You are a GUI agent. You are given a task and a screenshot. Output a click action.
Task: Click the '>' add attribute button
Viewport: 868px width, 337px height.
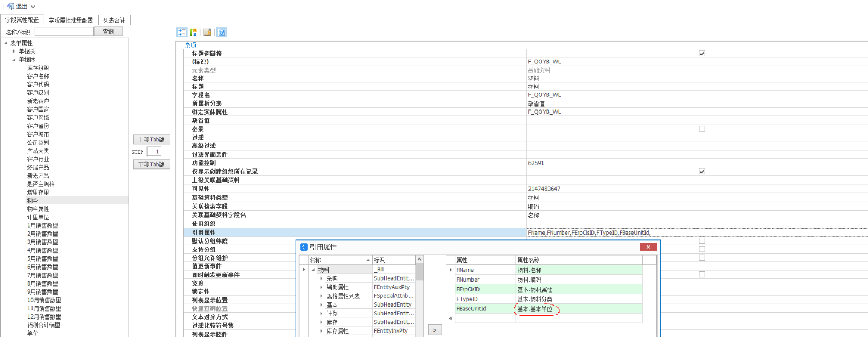(435, 329)
